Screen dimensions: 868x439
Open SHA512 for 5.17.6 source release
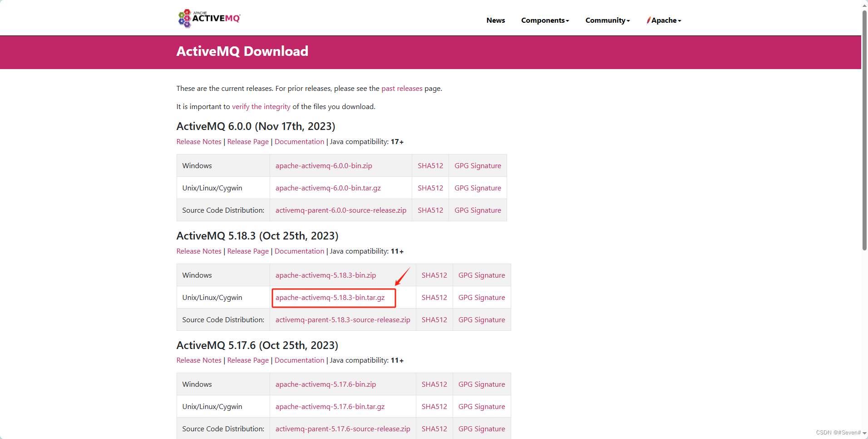(434, 429)
